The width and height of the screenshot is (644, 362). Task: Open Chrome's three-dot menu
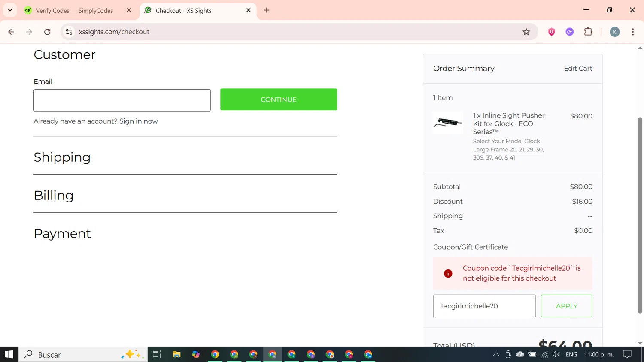(x=633, y=32)
